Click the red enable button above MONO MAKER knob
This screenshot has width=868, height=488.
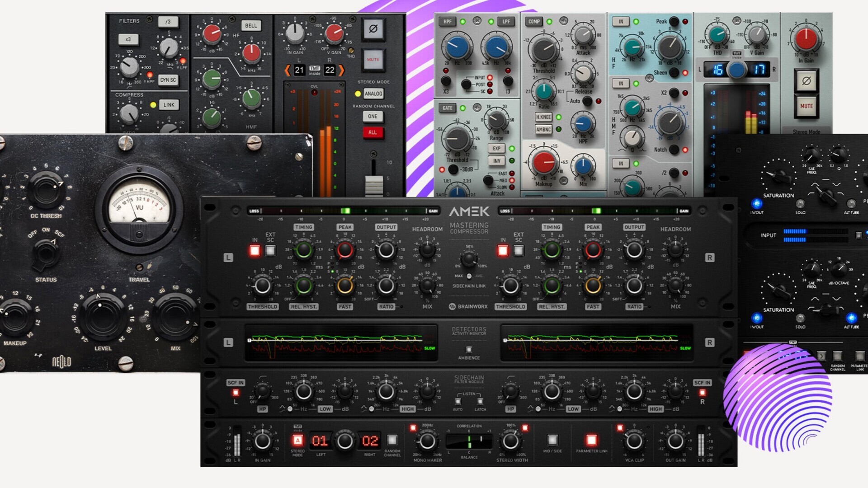click(413, 427)
